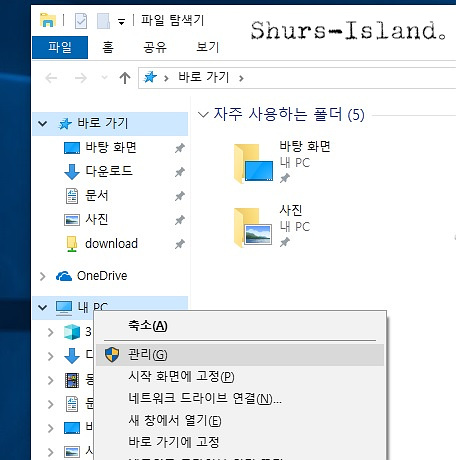Image resolution: width=456 pixels, height=460 pixels.
Task: Click the File Explorer icon in title bar
Action: 48,20
